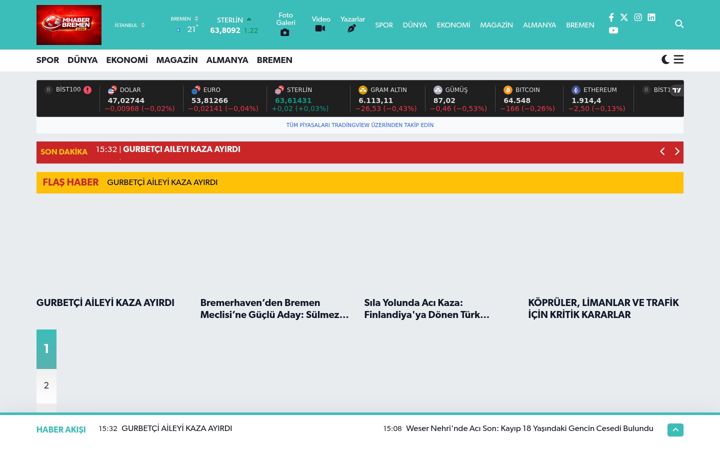Open ALMANYA in the teal header menu
720x450 pixels.
tap(539, 25)
